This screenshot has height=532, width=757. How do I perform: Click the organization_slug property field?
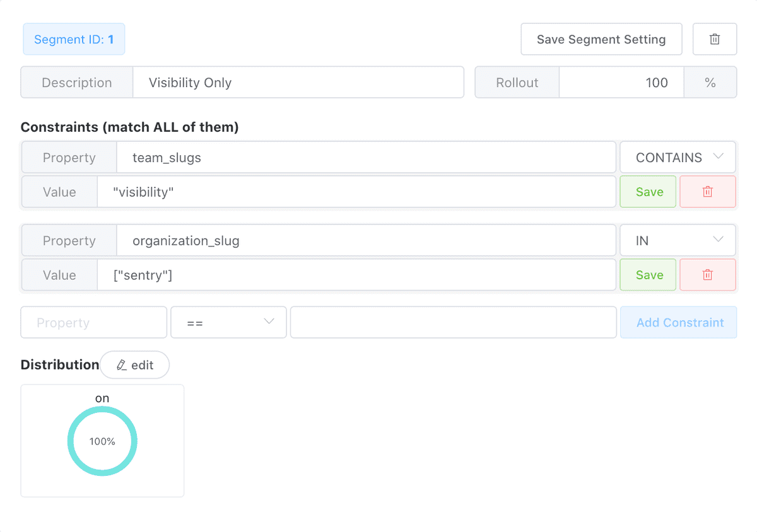(x=366, y=241)
